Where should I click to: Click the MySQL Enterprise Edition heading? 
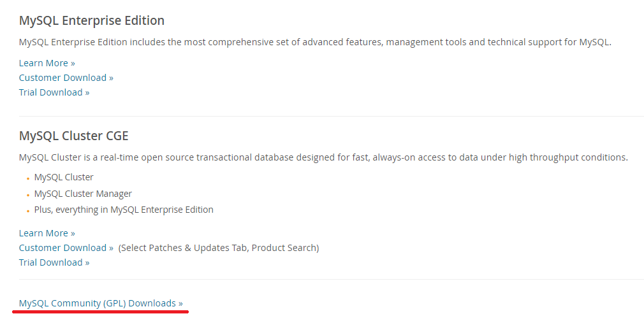pyautogui.click(x=92, y=20)
